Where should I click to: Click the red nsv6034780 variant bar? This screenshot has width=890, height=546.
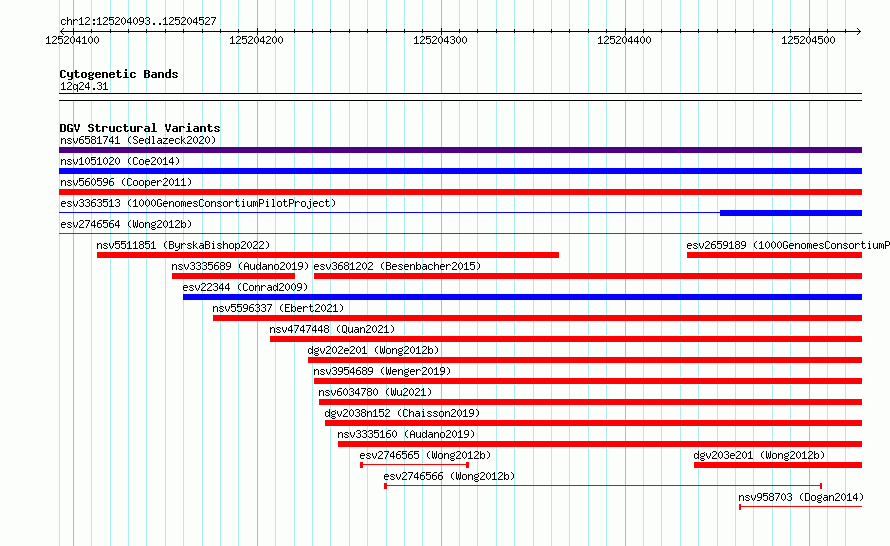click(590, 402)
